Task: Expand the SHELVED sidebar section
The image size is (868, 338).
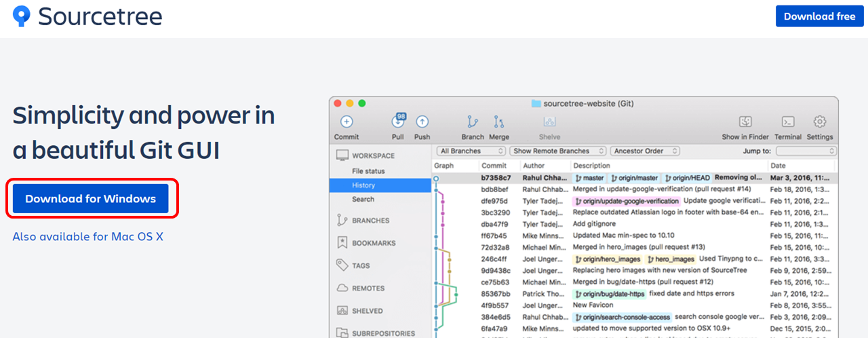Action: pos(367,311)
